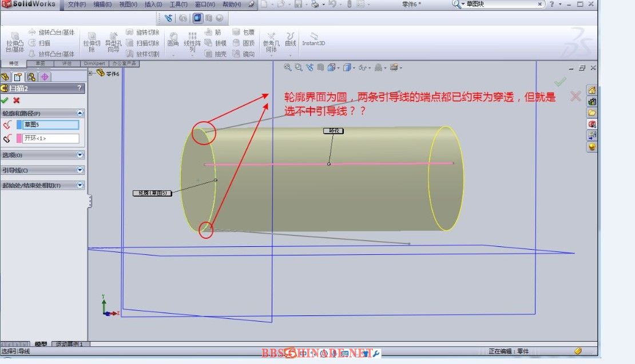
Task: Click the profile field containing 草图5
Action: coord(50,125)
